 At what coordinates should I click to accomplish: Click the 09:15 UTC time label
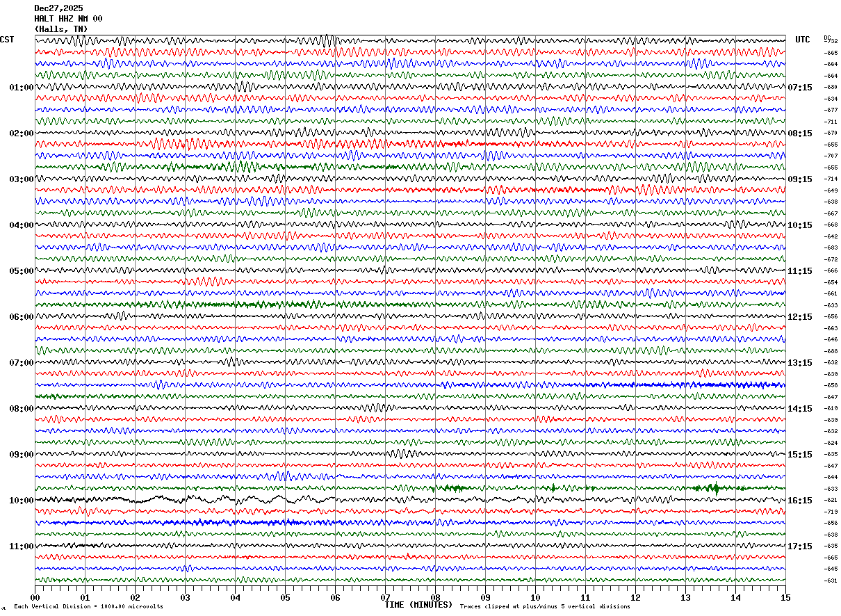point(800,179)
